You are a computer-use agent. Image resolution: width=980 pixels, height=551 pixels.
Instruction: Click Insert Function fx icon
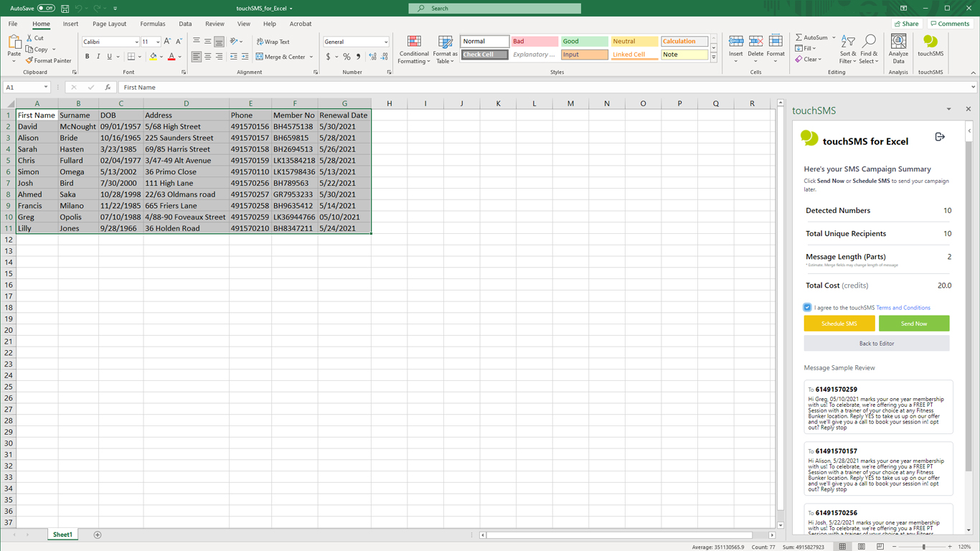(x=108, y=88)
